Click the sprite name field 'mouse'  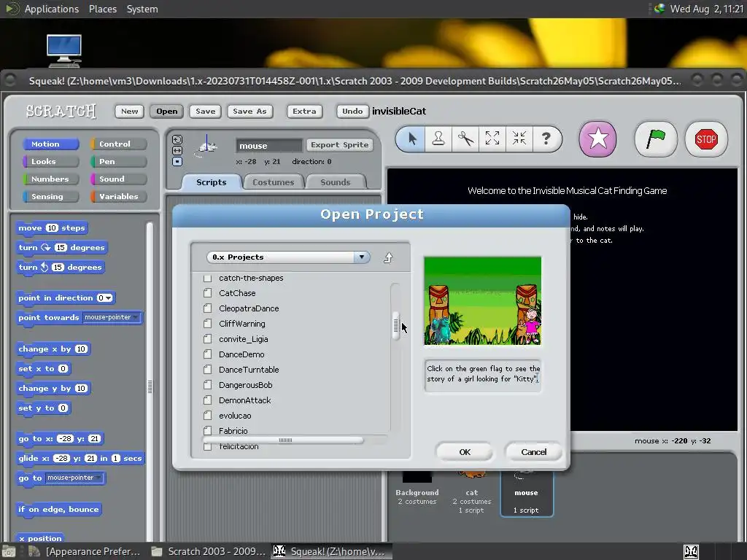[269, 146]
